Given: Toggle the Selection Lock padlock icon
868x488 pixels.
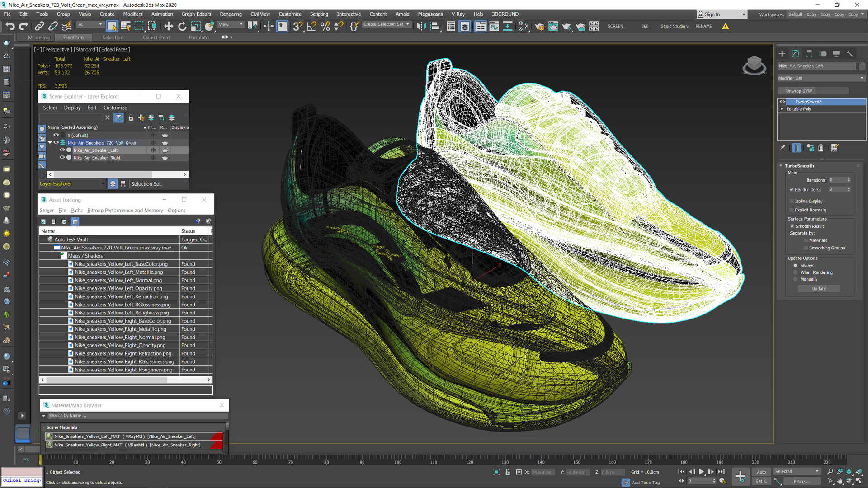Looking at the screenshot, I should pos(508,472).
